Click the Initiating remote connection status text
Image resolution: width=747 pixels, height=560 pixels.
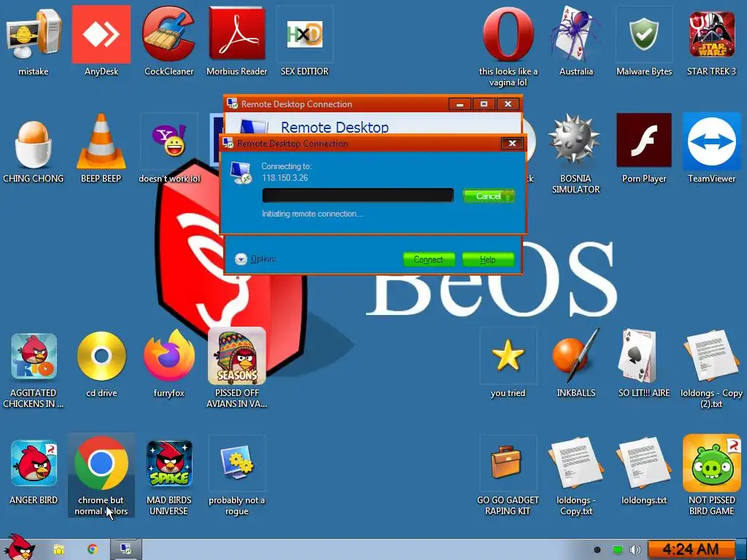coord(312,214)
